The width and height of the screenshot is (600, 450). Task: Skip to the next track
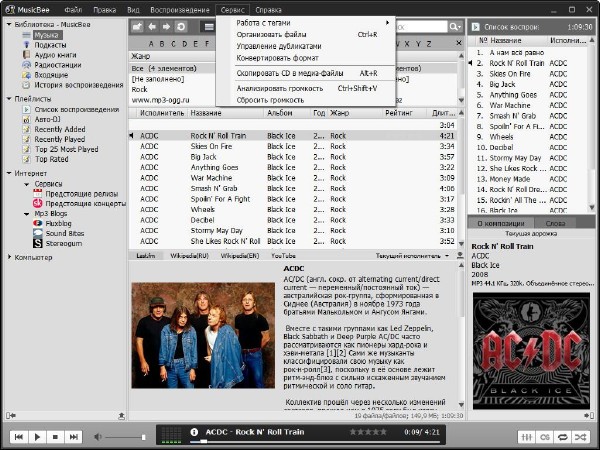pos(73,437)
